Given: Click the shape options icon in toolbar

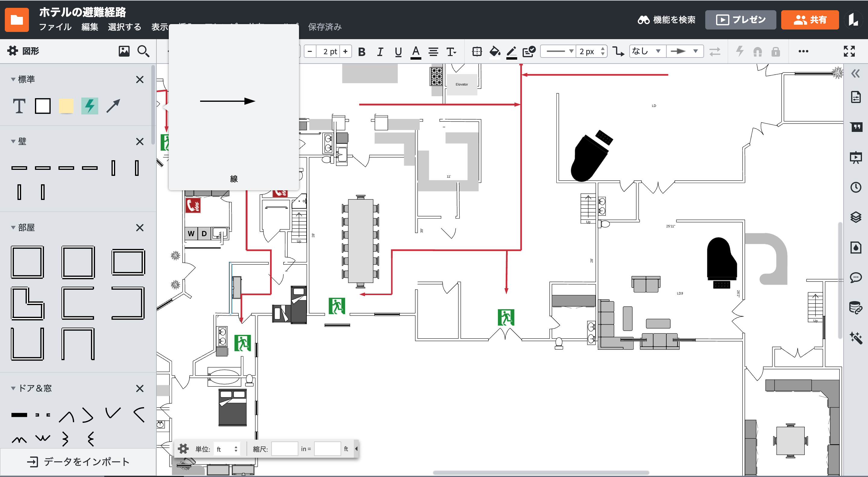Looking at the screenshot, I should [x=477, y=51].
